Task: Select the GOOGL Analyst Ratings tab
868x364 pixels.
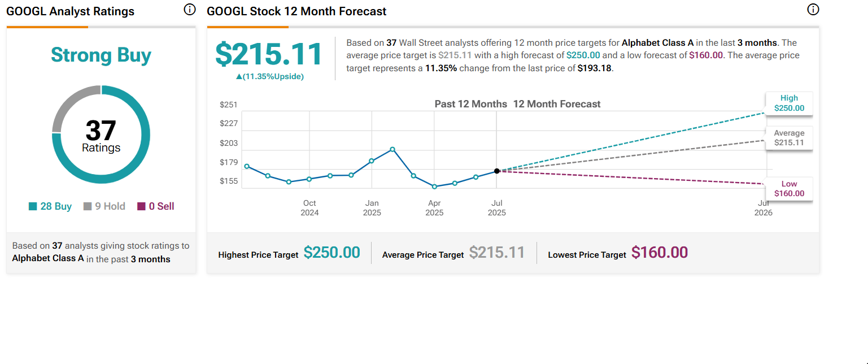Action: point(70,11)
